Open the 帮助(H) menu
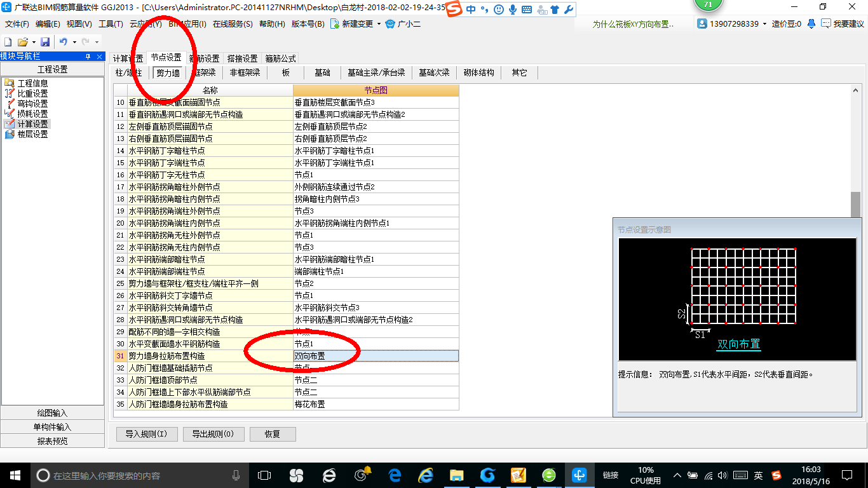868x488 pixels. tap(272, 24)
